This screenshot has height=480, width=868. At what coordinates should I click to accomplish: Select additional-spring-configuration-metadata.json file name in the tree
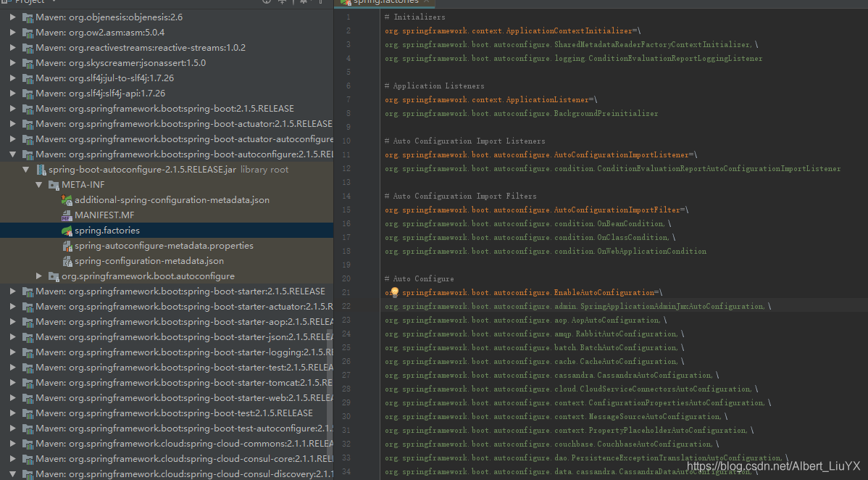pyautogui.click(x=172, y=200)
